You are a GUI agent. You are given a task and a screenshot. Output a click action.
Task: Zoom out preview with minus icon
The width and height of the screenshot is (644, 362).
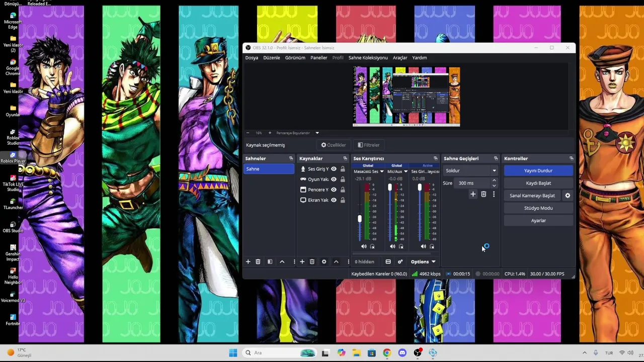click(x=248, y=133)
